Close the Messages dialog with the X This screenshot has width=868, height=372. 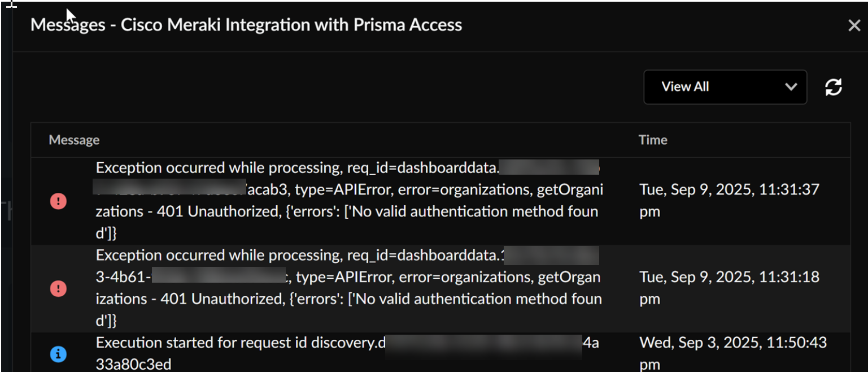pos(854,25)
